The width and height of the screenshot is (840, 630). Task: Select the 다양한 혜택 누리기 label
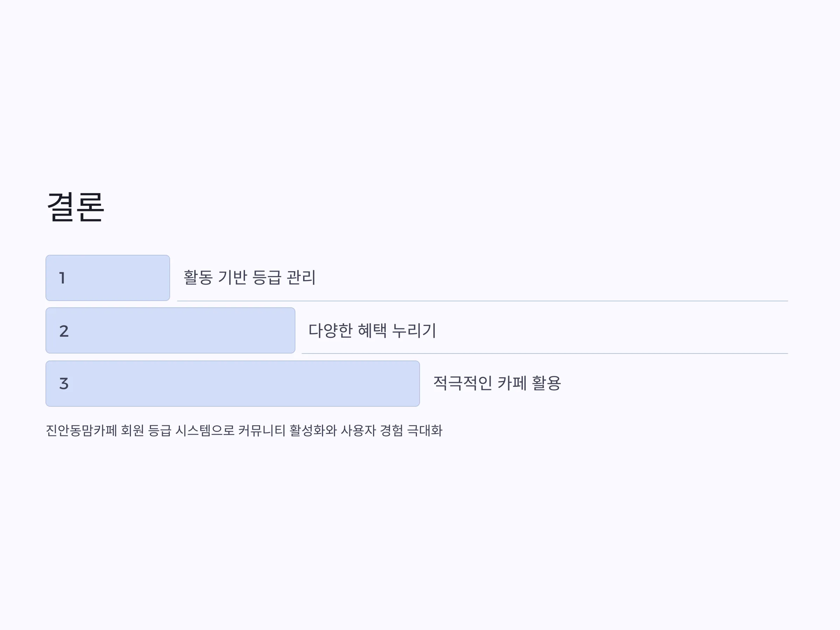(372, 330)
